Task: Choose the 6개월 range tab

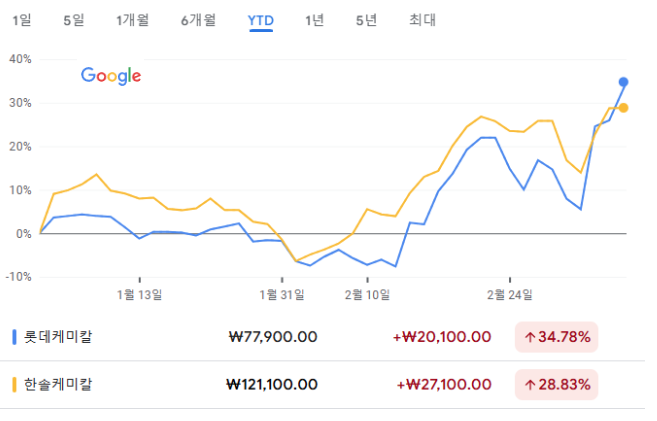Action: (198, 20)
